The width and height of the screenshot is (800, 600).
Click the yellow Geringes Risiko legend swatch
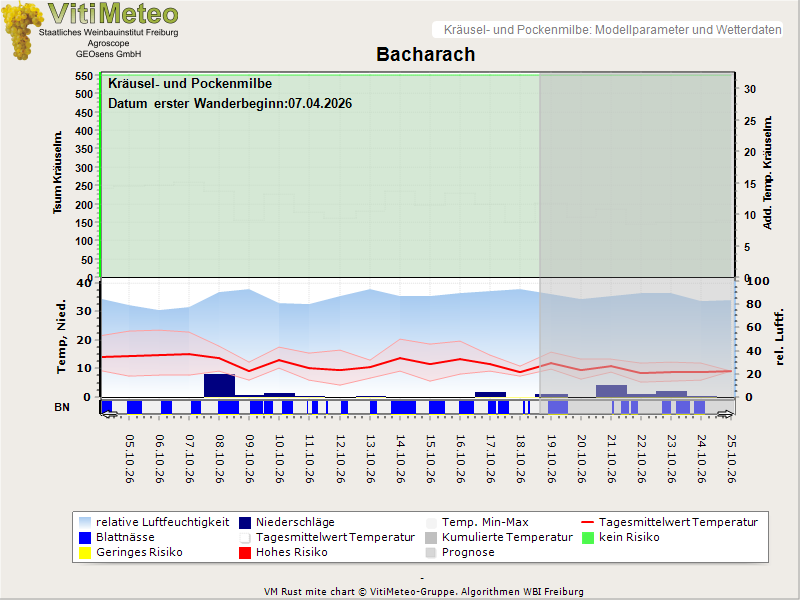coord(85,553)
